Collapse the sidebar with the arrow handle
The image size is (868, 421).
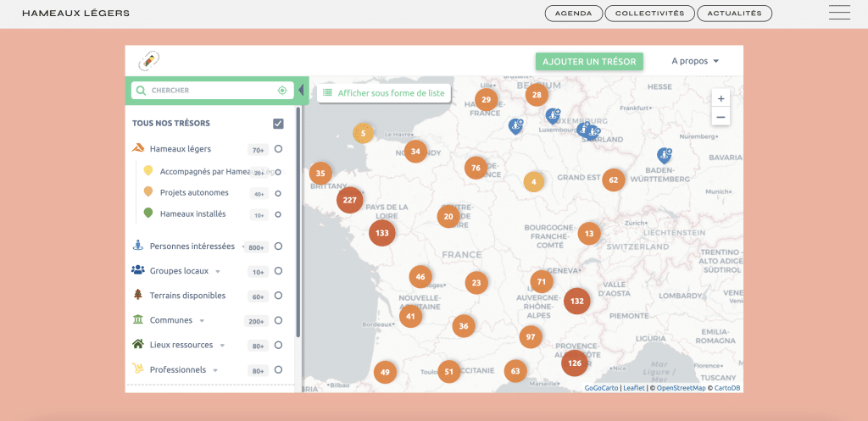[x=301, y=90]
